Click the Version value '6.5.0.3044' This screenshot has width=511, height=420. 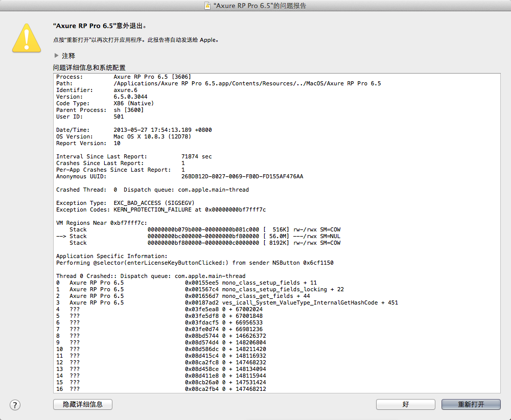(130, 97)
